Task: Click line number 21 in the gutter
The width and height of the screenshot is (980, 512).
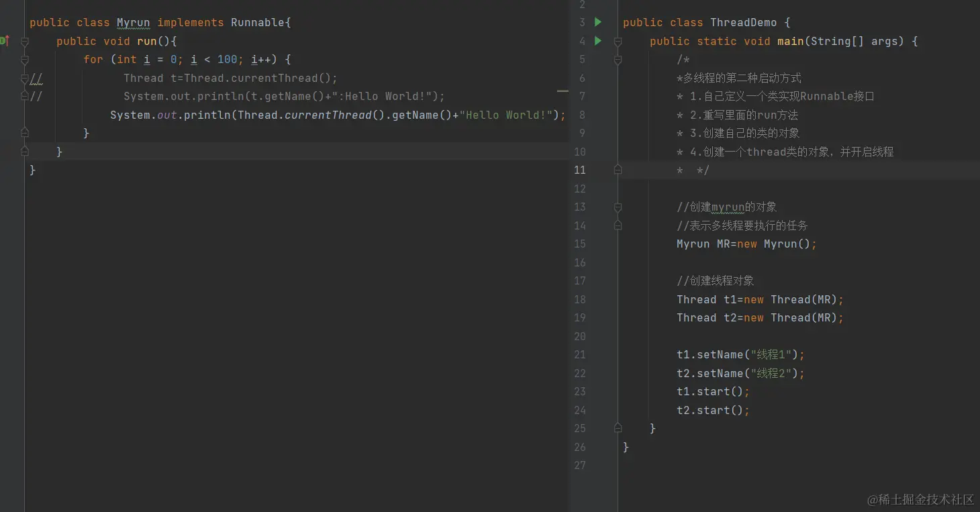Action: click(x=580, y=354)
